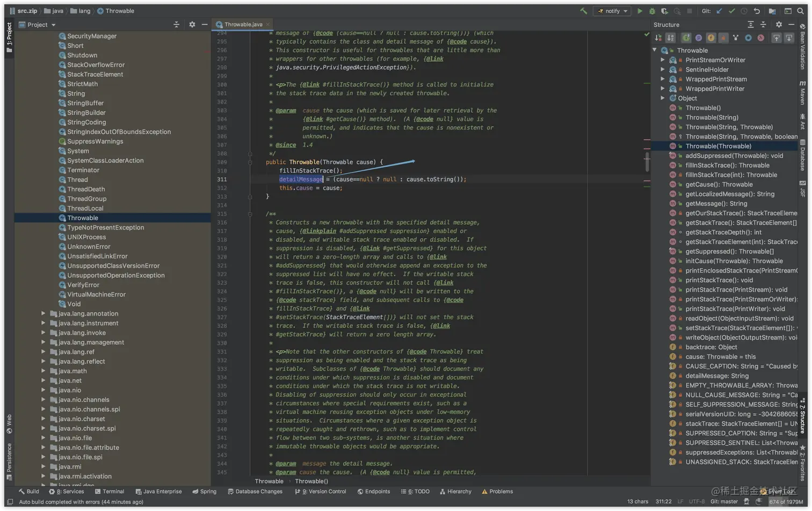This screenshot has width=812, height=511.
Task: Select StringBuilder in the project tree
Action: [x=86, y=113]
